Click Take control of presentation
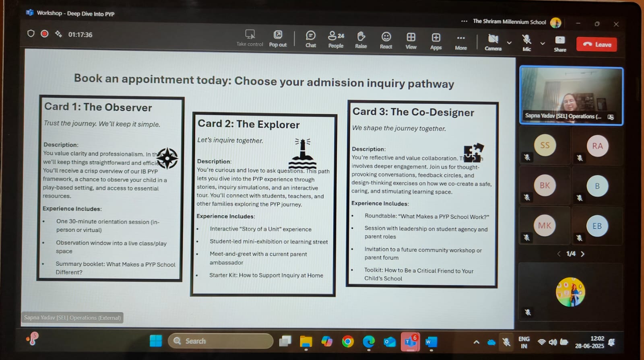The width and height of the screenshot is (644, 360). coord(250,38)
